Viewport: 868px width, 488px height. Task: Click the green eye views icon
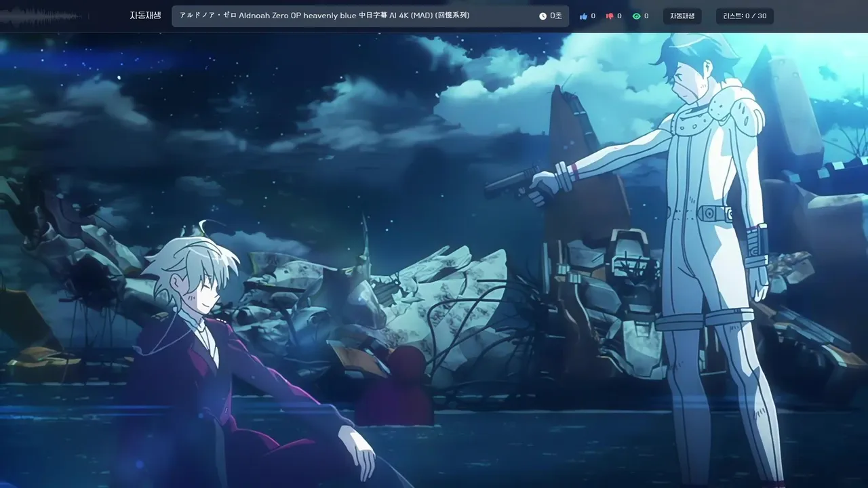point(636,16)
